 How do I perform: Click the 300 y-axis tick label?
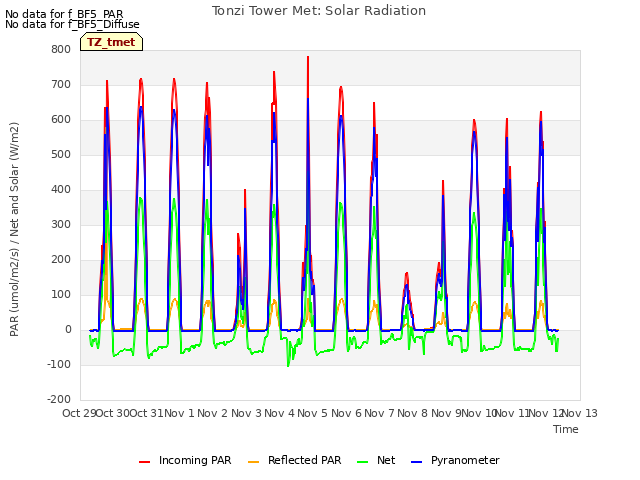[61, 225]
